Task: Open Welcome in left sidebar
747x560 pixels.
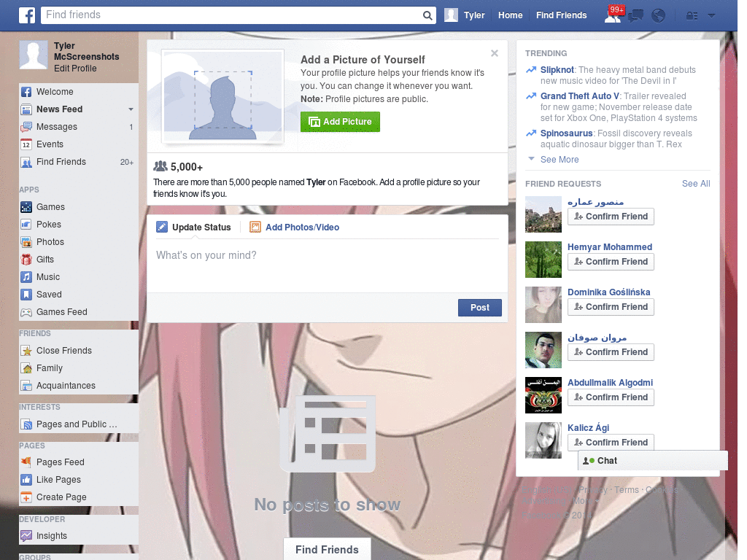Action: pos(79,92)
